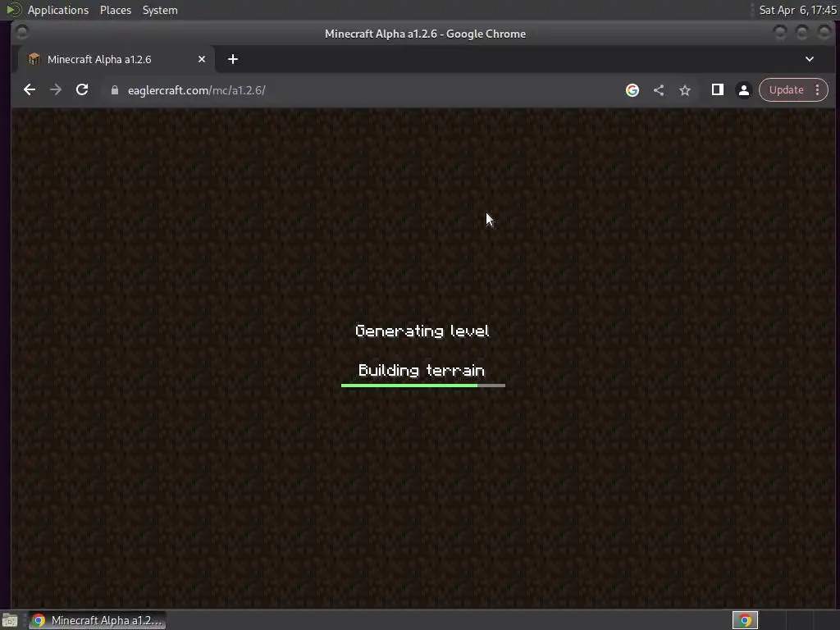
Task: Click the forward navigation arrow
Action: point(56,90)
